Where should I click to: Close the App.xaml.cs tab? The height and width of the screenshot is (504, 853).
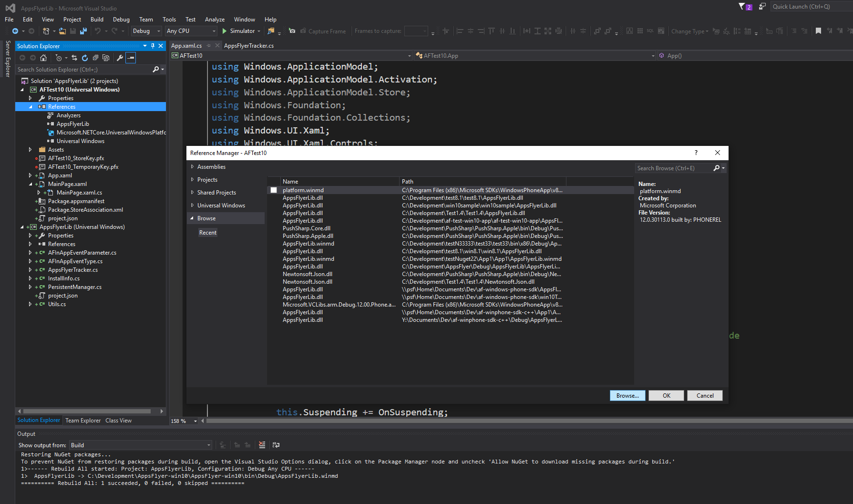pos(217,46)
